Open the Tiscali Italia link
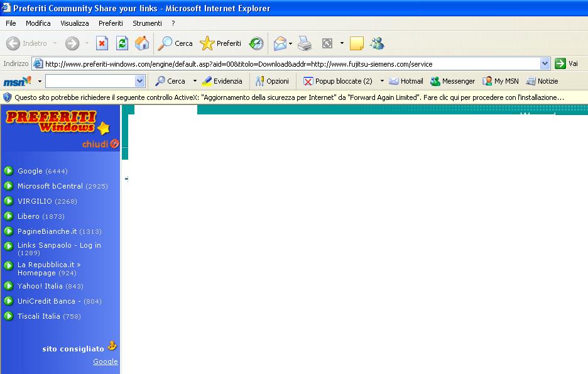Image resolution: width=588 pixels, height=374 pixels. [x=49, y=316]
